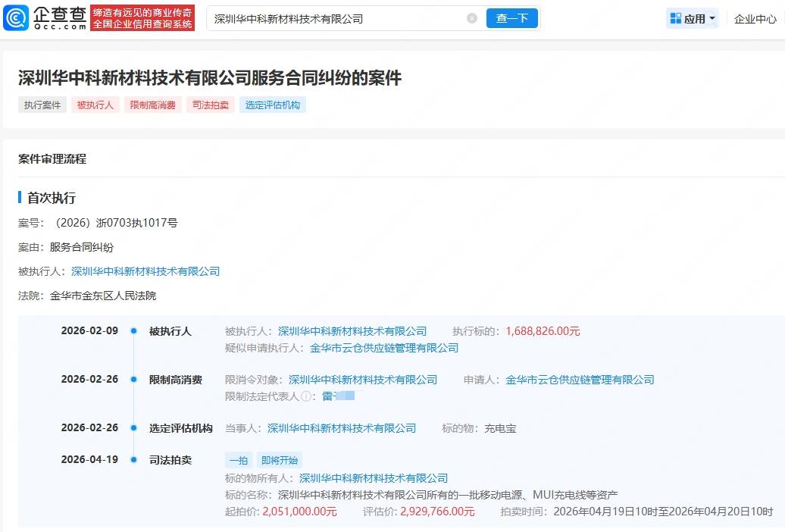Clear the search box with the X icon
Viewport: 785px width, 532px height.
click(472, 18)
